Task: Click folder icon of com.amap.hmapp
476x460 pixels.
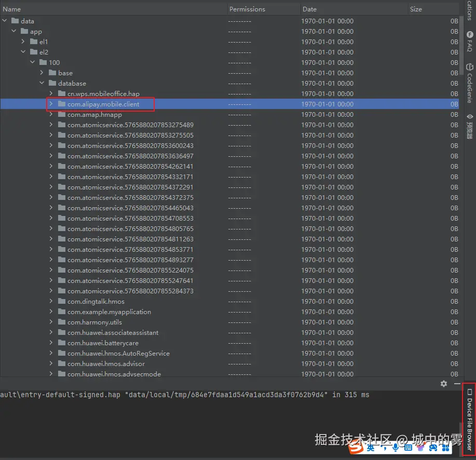Action: click(x=62, y=114)
